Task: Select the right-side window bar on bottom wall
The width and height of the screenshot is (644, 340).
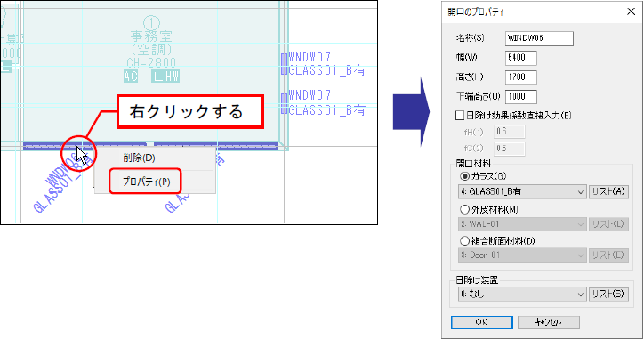Action: (216, 146)
